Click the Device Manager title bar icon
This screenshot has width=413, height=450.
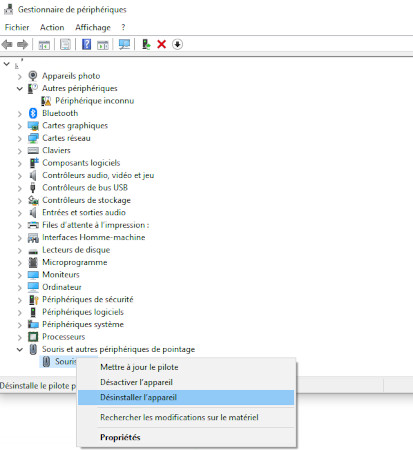point(8,9)
